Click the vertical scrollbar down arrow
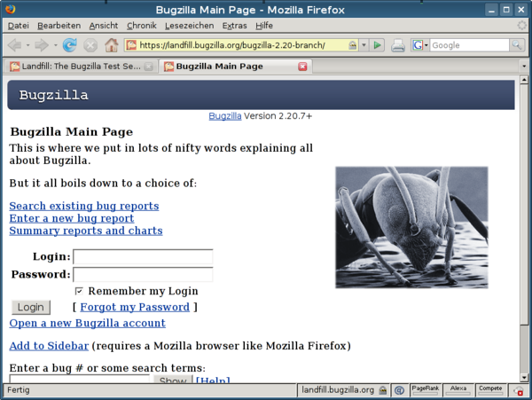Image resolution: width=532 pixels, height=400 pixels. point(524,377)
